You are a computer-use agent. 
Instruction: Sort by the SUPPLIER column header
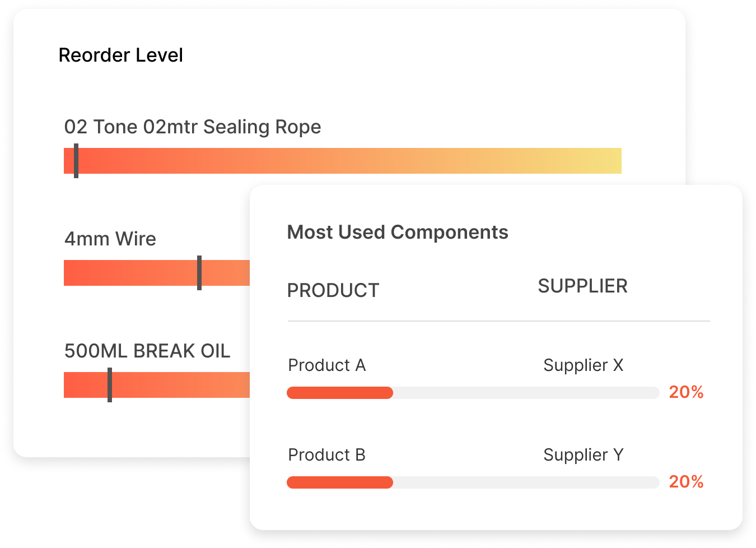(582, 286)
